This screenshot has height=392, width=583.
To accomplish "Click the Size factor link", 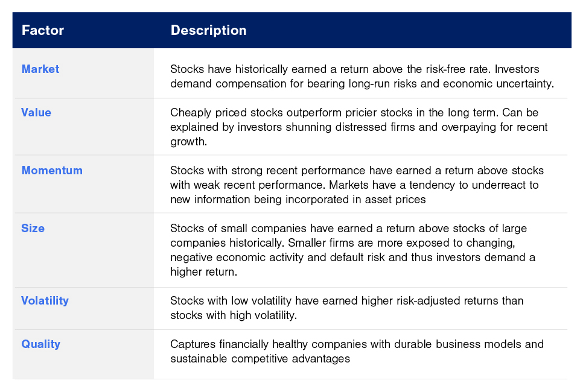I will tap(33, 228).
